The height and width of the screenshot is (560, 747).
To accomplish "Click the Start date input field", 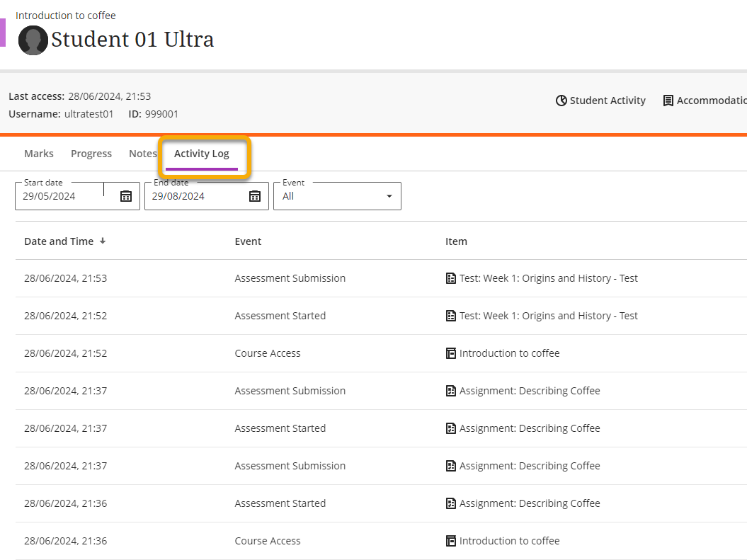I will 77,196.
